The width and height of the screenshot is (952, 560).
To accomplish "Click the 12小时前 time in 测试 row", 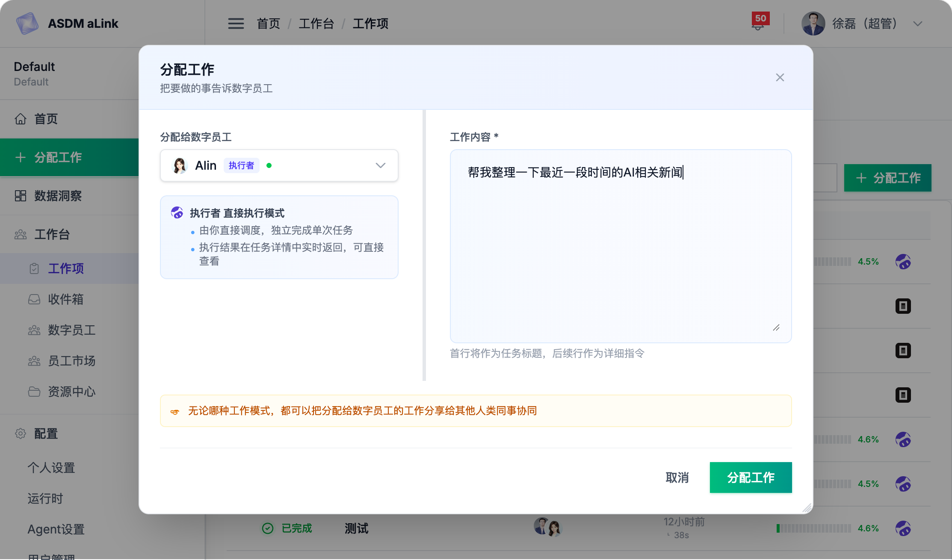I will 684,522.
